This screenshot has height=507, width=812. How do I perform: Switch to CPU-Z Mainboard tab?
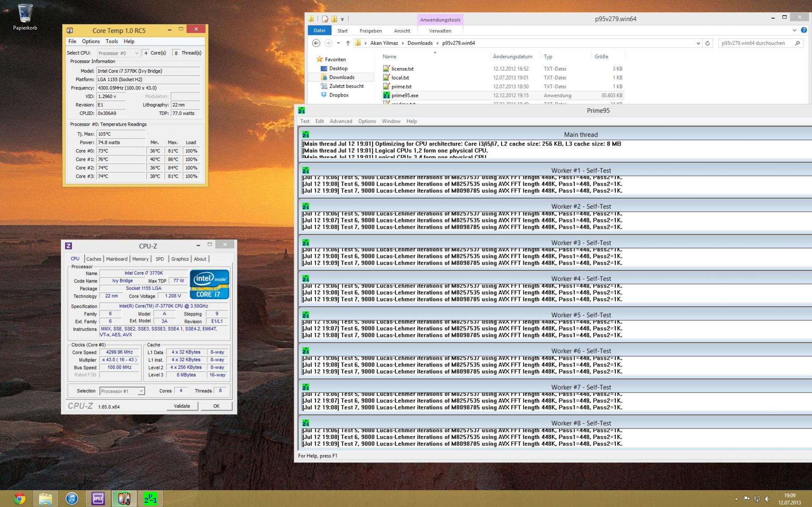coord(116,259)
